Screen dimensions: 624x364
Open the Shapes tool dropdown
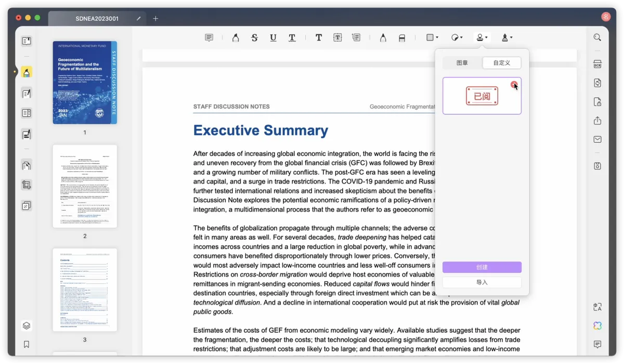pos(432,37)
